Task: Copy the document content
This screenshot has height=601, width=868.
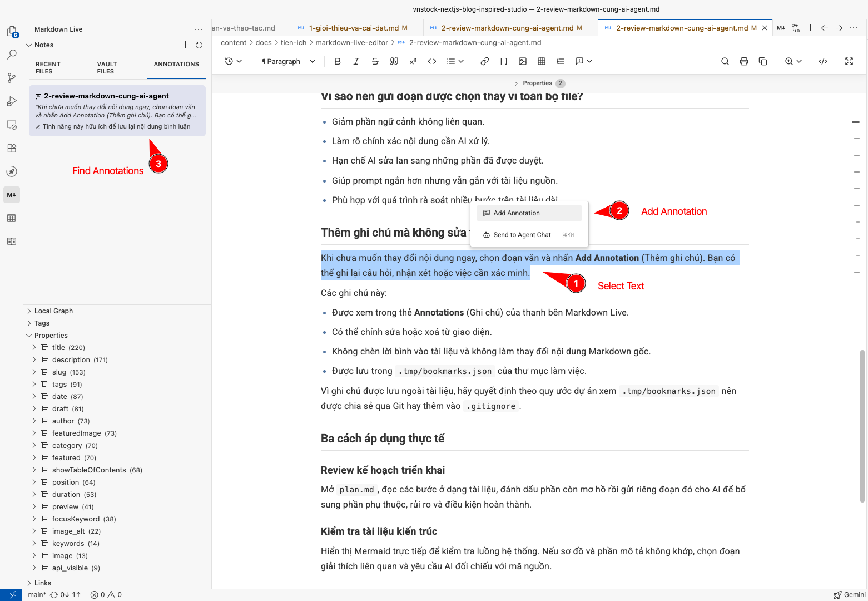Action: tap(763, 61)
